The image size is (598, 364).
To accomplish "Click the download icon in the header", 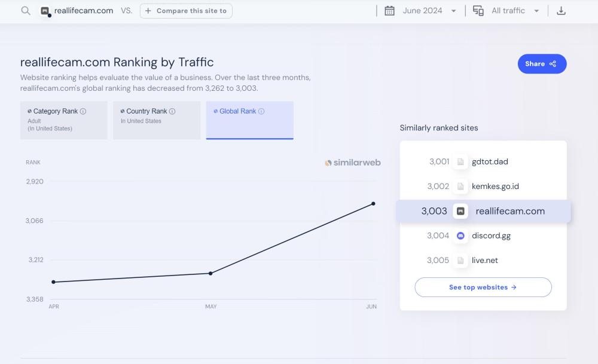I will click(561, 11).
